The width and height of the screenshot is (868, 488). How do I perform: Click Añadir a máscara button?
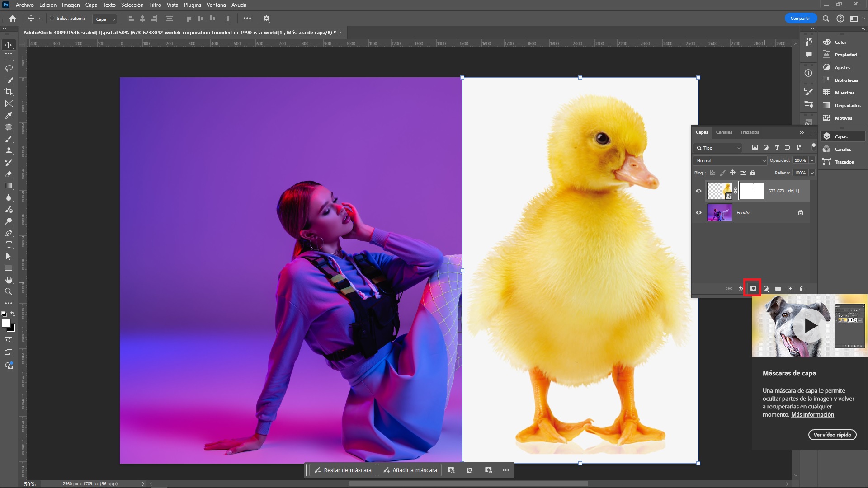[410, 470]
